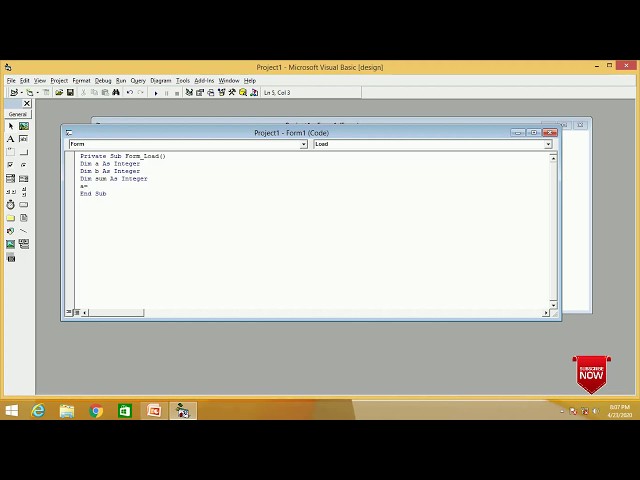Open the File menu
This screenshot has height=480, width=640.
(x=11, y=81)
